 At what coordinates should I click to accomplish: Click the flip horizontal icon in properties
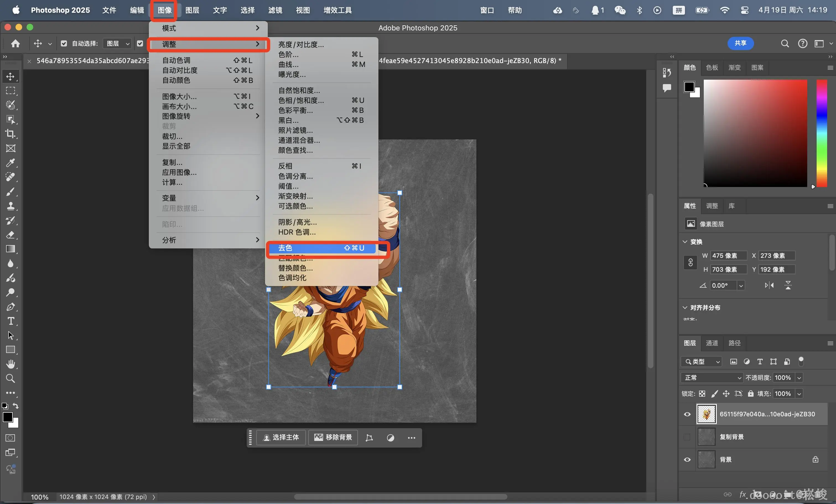tap(769, 285)
